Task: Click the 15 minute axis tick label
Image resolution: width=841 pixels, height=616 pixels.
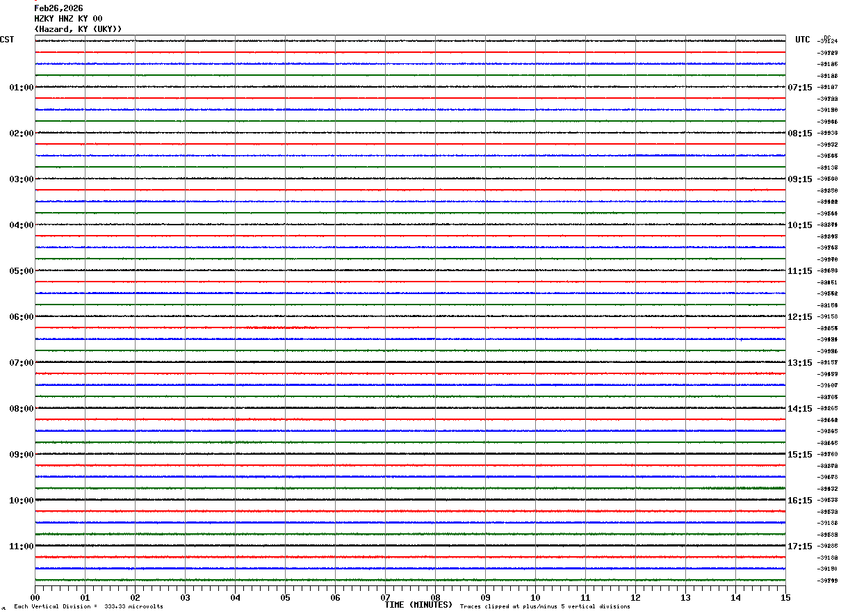Action: tap(785, 597)
